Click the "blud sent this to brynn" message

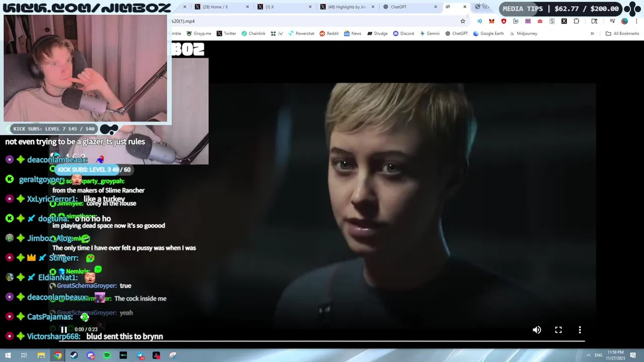(125, 336)
